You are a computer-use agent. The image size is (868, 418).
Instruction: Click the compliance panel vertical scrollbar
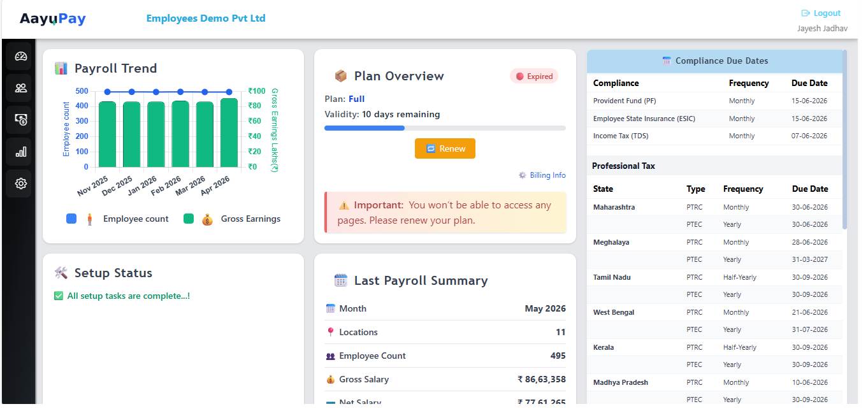pyautogui.click(x=845, y=140)
